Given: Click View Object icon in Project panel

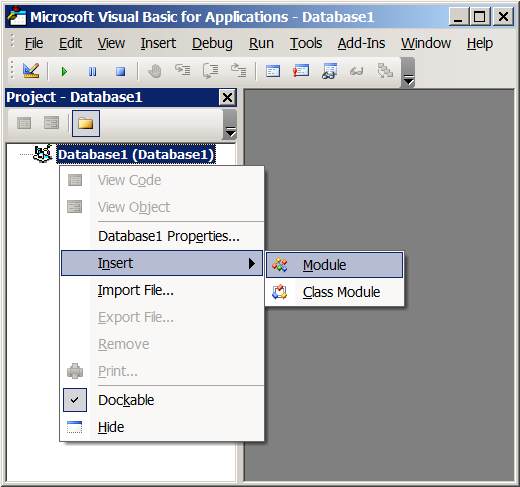Looking at the screenshot, I should click(x=52, y=123).
